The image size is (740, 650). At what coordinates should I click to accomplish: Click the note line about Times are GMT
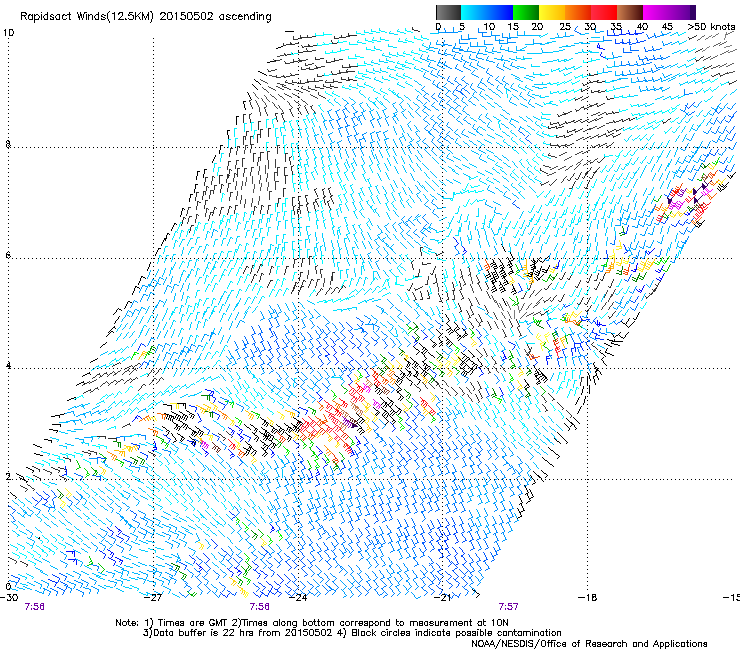[312, 623]
